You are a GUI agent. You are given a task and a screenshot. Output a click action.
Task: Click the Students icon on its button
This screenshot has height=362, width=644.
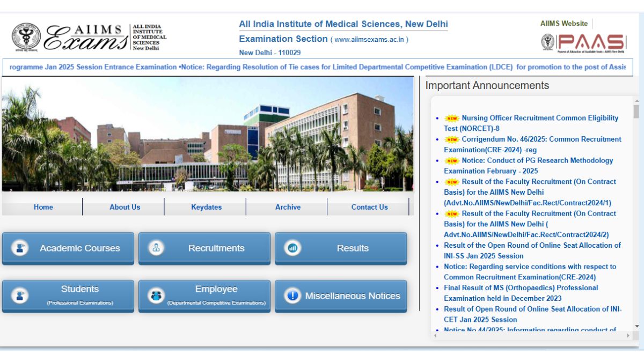point(20,295)
